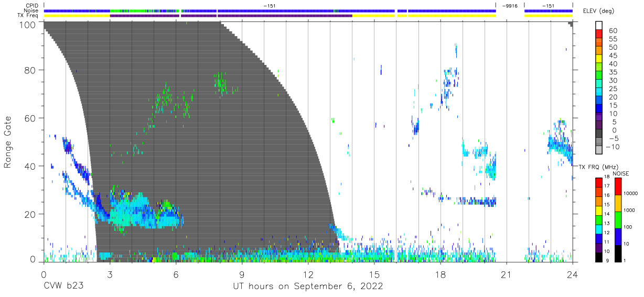The width and height of the screenshot is (644, 297).
Task: Select the cyan ELEV segment between 25 and 20
Action: pos(599,93)
